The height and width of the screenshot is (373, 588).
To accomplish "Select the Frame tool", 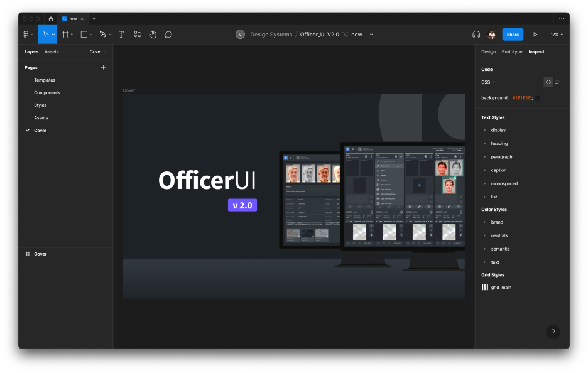I will click(66, 35).
